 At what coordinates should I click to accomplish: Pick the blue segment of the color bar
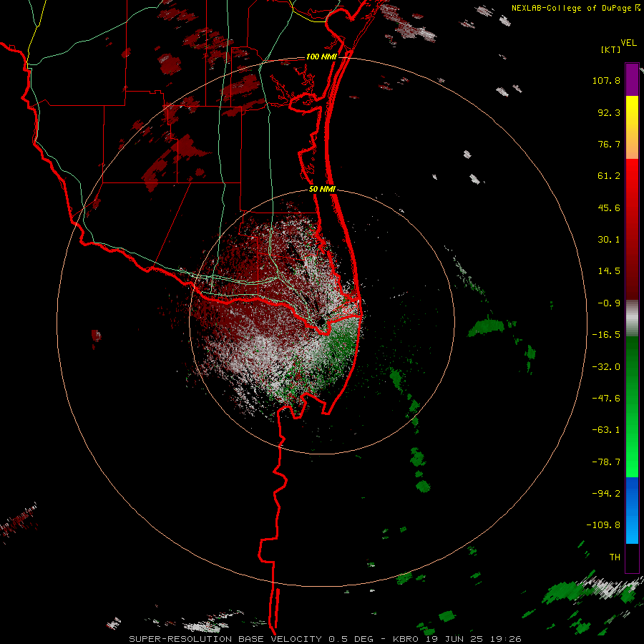coord(632,510)
